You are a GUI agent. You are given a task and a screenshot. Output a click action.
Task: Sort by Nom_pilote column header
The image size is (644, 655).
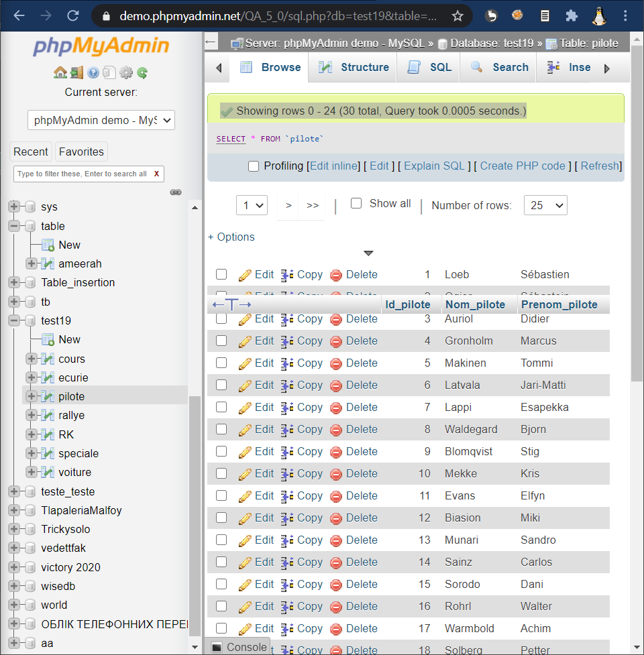(x=475, y=304)
